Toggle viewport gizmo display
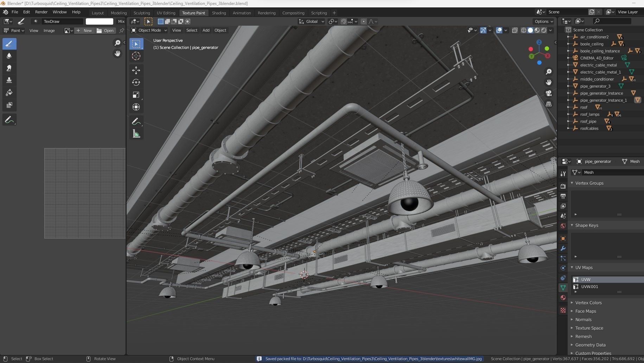Viewport: 644px width, 363px height. tap(483, 30)
